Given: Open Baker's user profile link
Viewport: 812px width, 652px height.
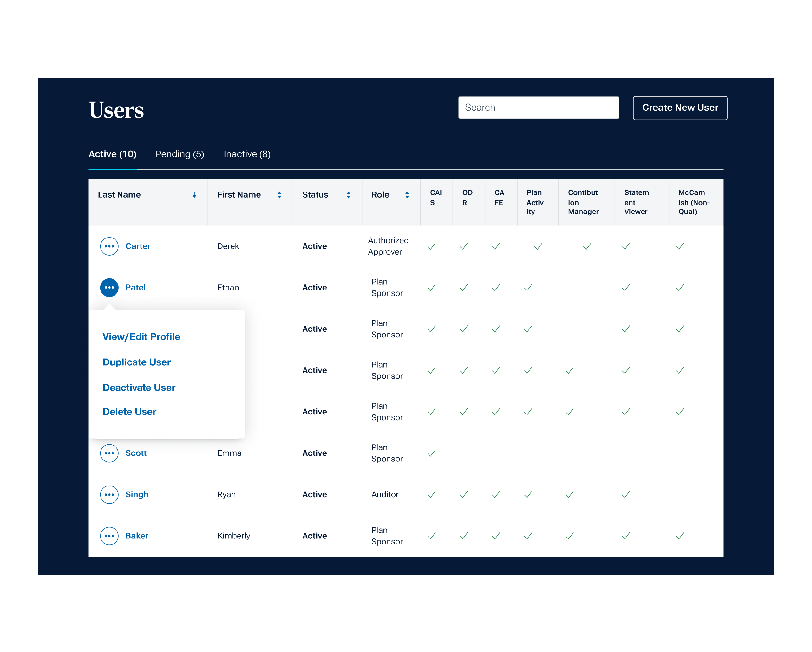Looking at the screenshot, I should [x=137, y=536].
